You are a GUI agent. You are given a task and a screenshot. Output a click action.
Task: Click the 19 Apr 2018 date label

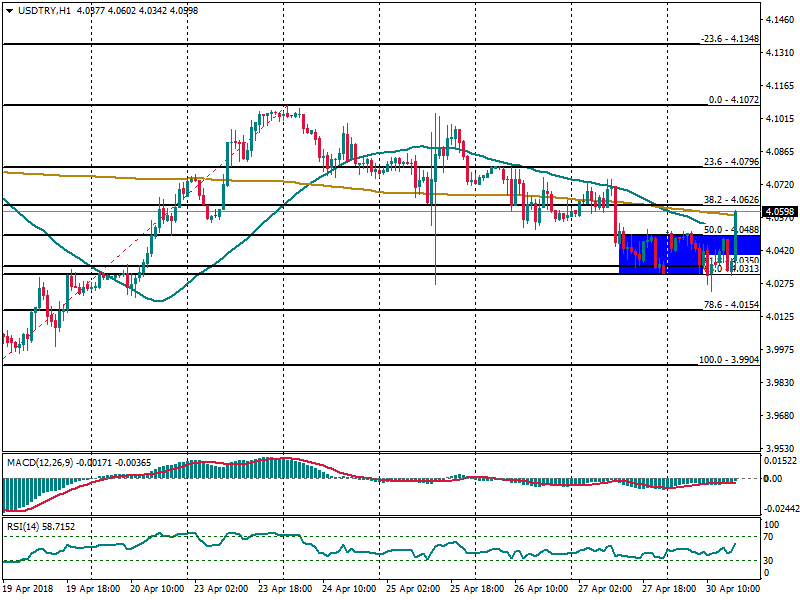click(x=27, y=591)
